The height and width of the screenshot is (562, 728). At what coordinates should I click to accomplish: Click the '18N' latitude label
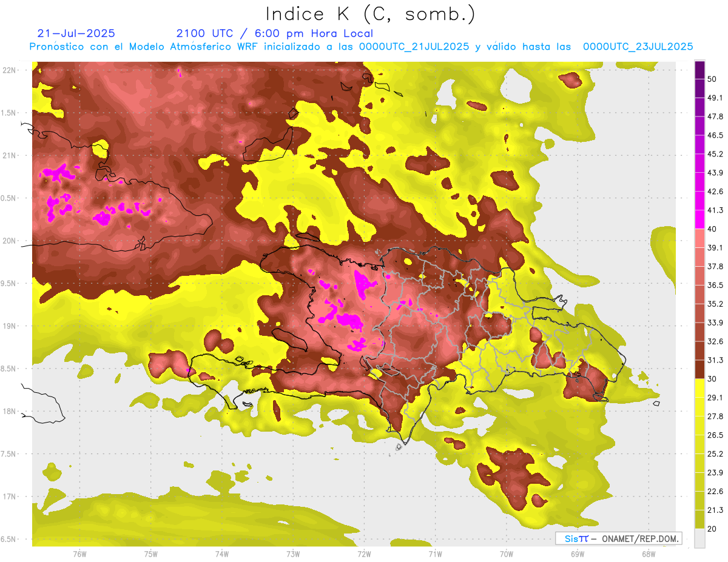click(9, 411)
